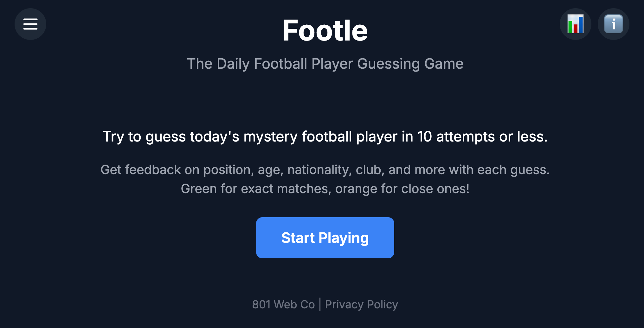Click the word 'Football' in the subtitle

coord(280,64)
